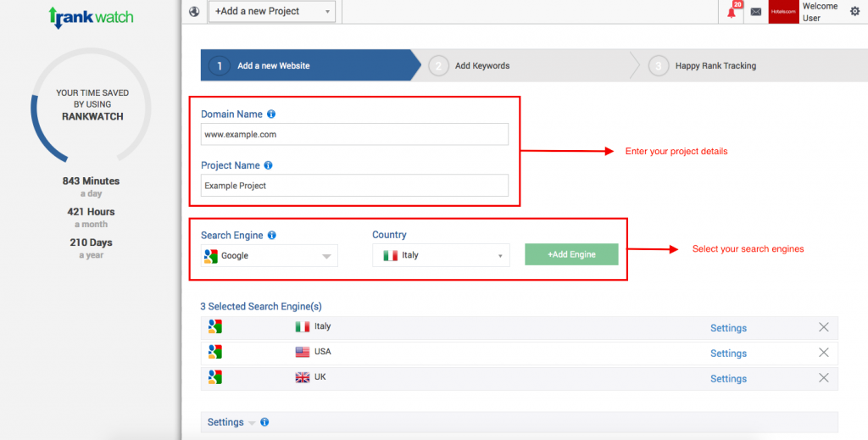The width and height of the screenshot is (868, 440).
Task: Open Settings for Italy engine
Action: (728, 328)
